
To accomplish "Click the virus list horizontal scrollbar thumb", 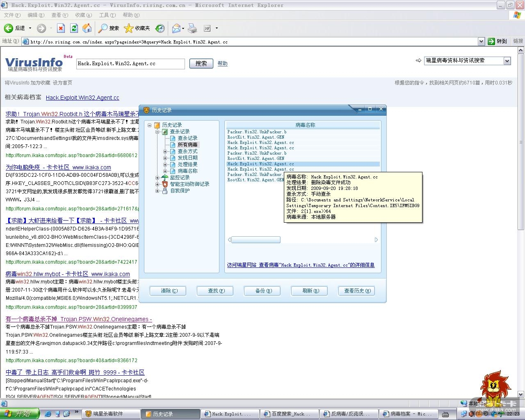I will (256, 240).
